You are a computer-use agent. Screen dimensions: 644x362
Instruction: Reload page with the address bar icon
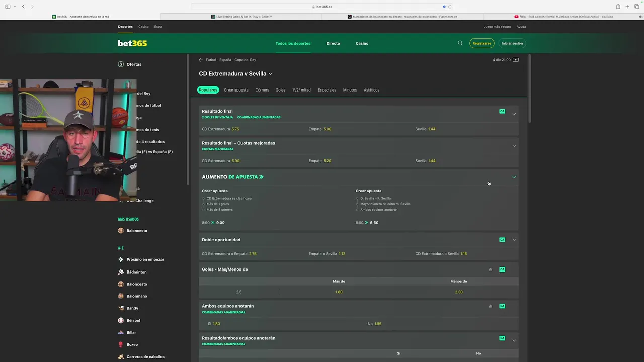[x=450, y=7]
